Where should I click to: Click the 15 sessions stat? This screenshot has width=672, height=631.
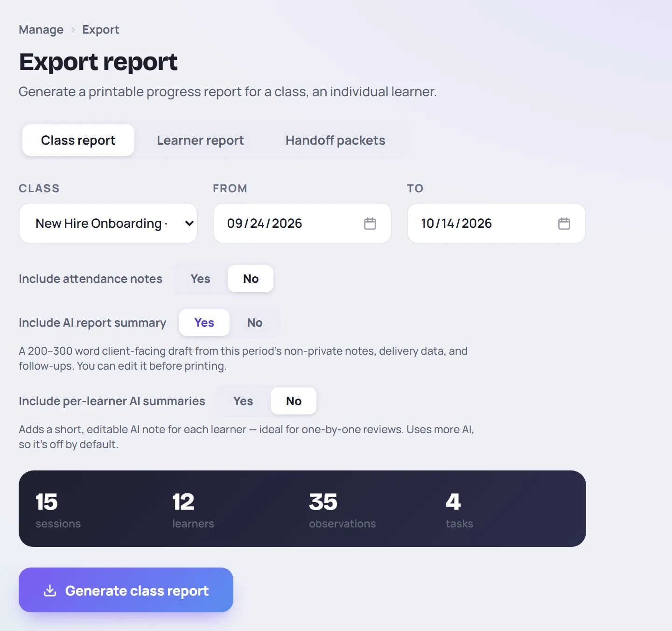coord(58,510)
